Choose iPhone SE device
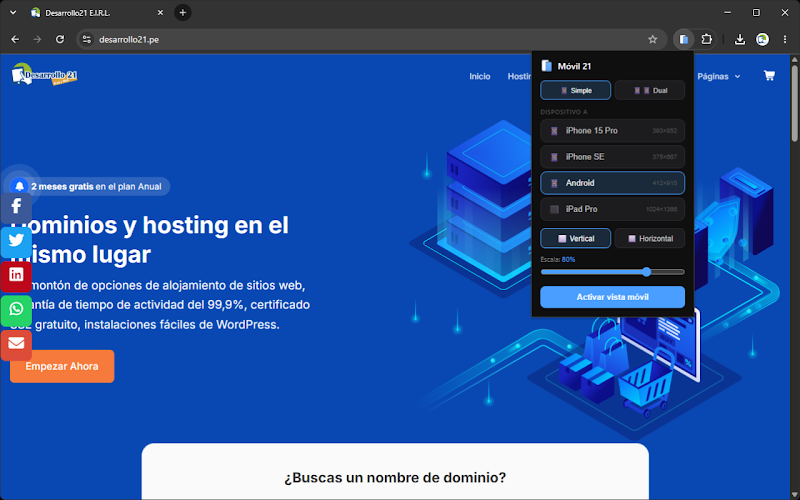The height and width of the screenshot is (500, 800). click(613, 157)
